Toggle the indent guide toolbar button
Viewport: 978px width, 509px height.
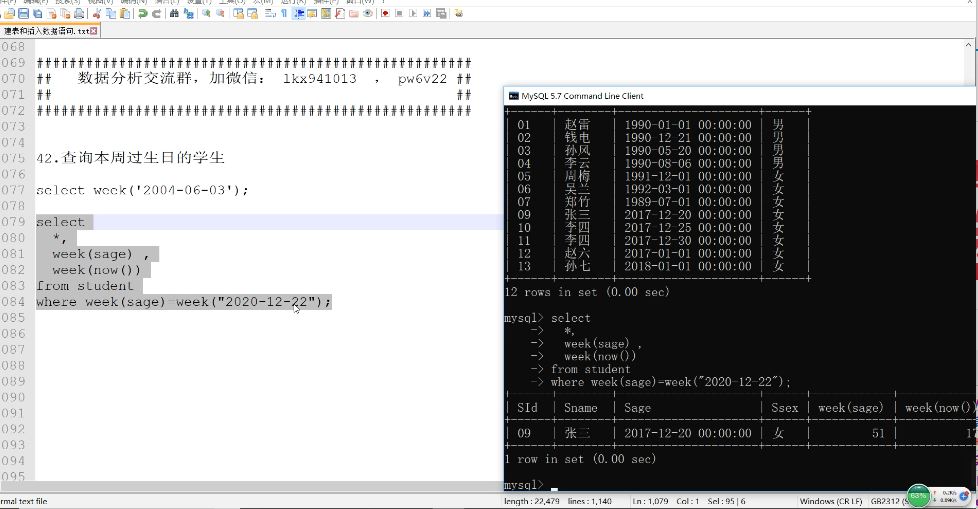tap(298, 13)
